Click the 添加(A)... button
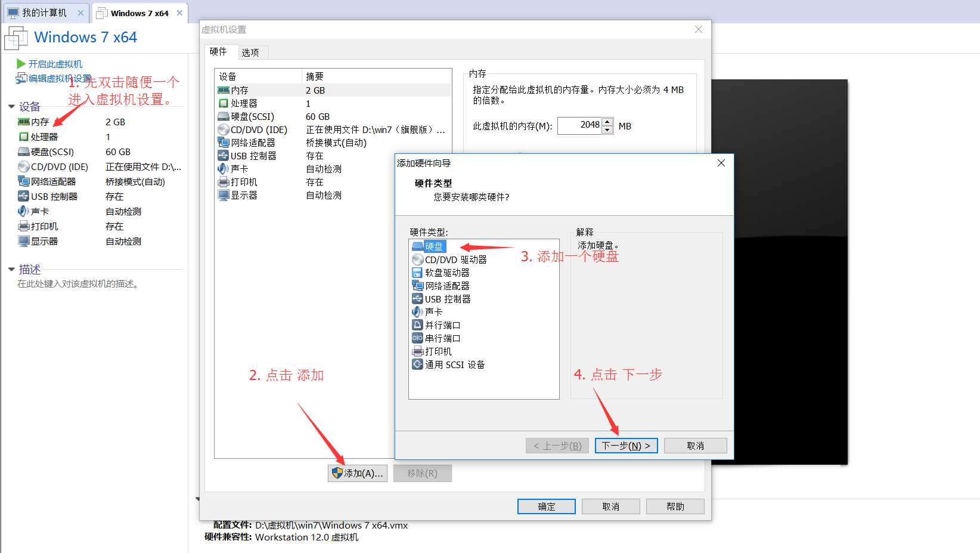Viewport: 980px width, 553px height. (358, 473)
